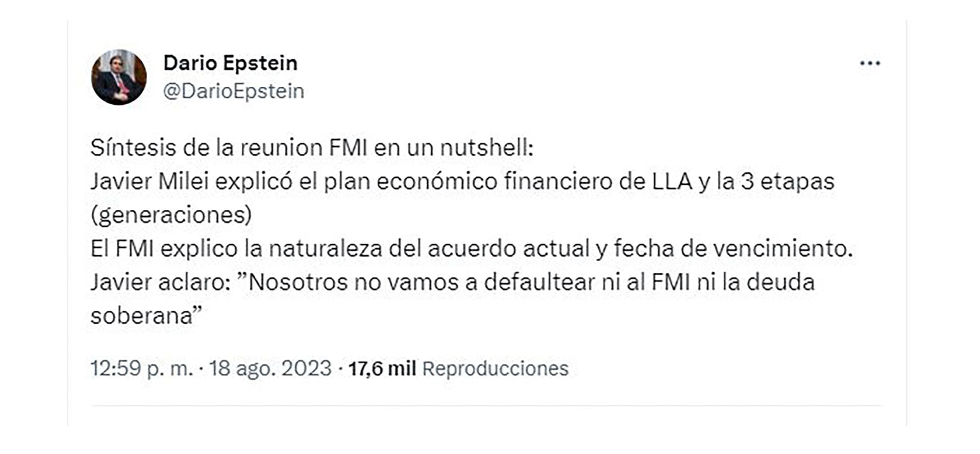Click the 12:59 p. m. timestamp
Viewport: 980px width, 454px height.
141,368
